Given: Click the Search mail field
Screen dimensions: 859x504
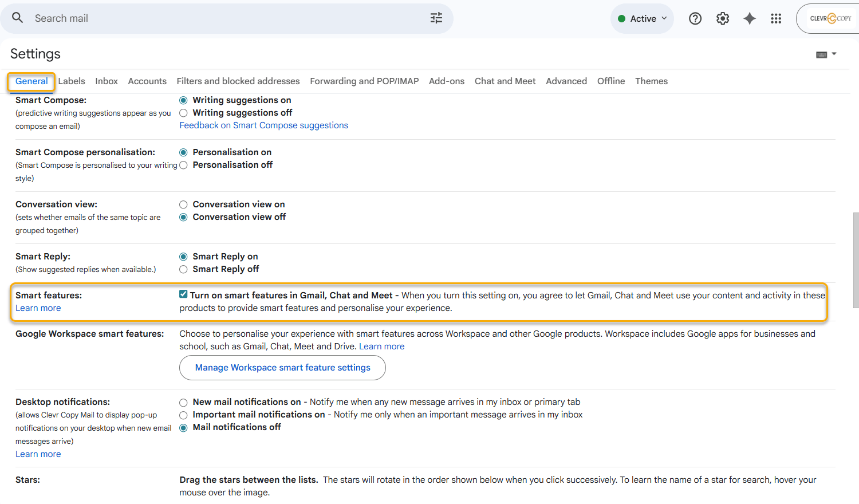Looking at the screenshot, I should (229, 18).
